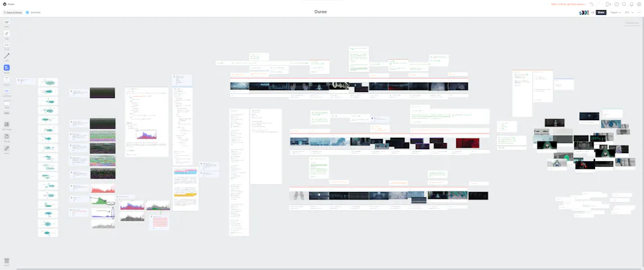This screenshot has height=270, width=644.
Task: Select the red histogram chart image
Action: tap(103, 188)
